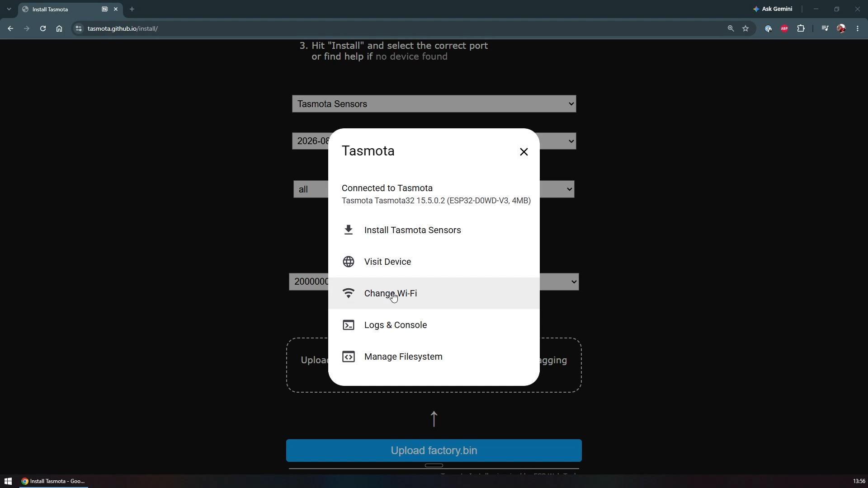Open the zoom indicator in address bar
Screen dimensions: 868x488
(x=731, y=28)
